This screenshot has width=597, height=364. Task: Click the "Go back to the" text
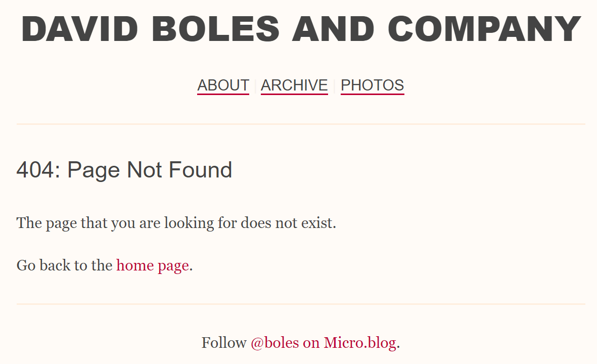click(64, 265)
